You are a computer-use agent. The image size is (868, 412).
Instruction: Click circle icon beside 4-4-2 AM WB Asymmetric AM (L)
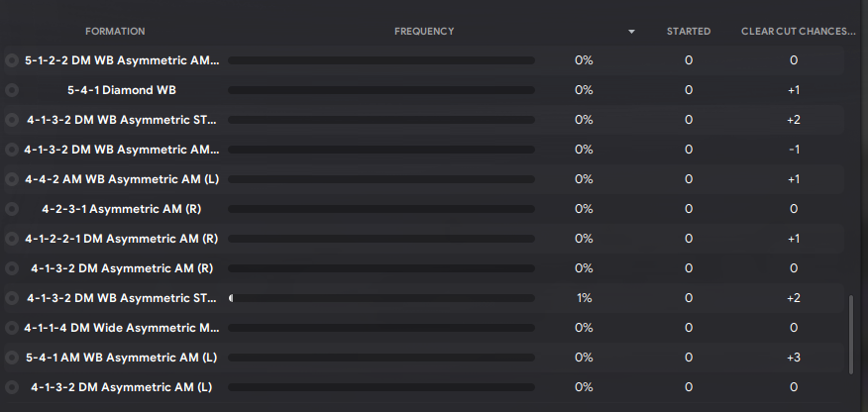click(x=12, y=179)
